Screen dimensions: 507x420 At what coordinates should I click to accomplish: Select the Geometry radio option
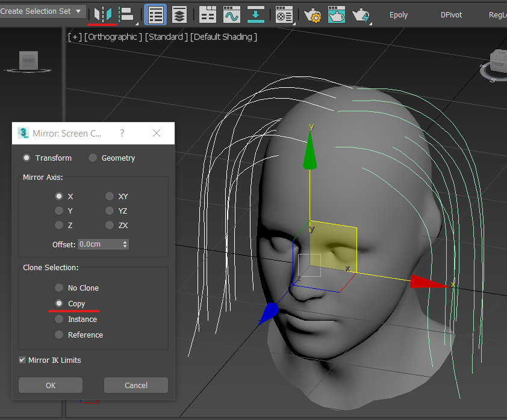(x=93, y=158)
